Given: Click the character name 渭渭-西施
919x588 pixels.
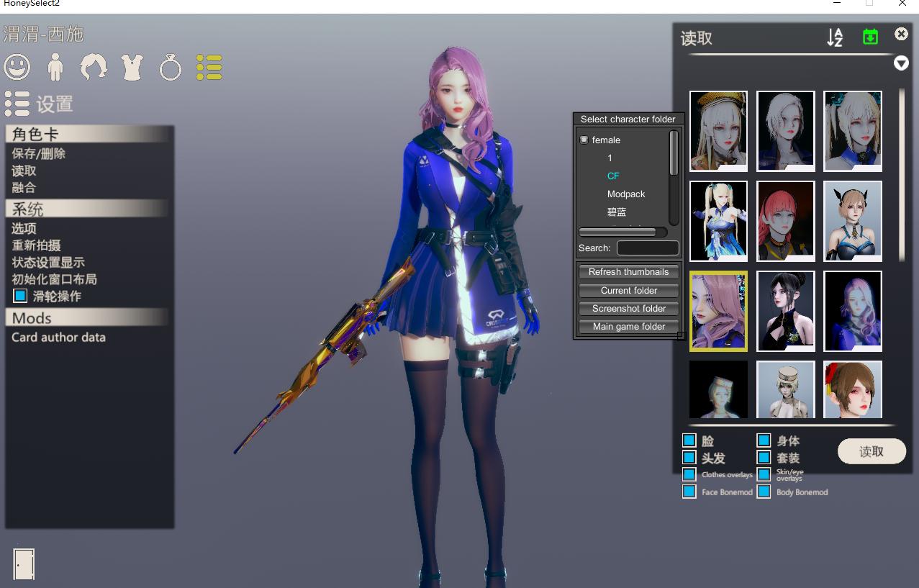Looking at the screenshot, I should [43, 34].
